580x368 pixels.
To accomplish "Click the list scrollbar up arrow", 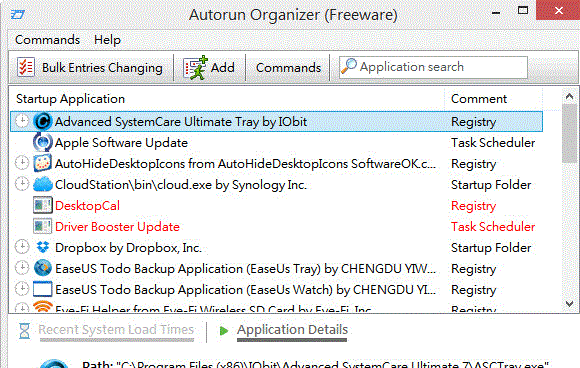I will [x=570, y=97].
